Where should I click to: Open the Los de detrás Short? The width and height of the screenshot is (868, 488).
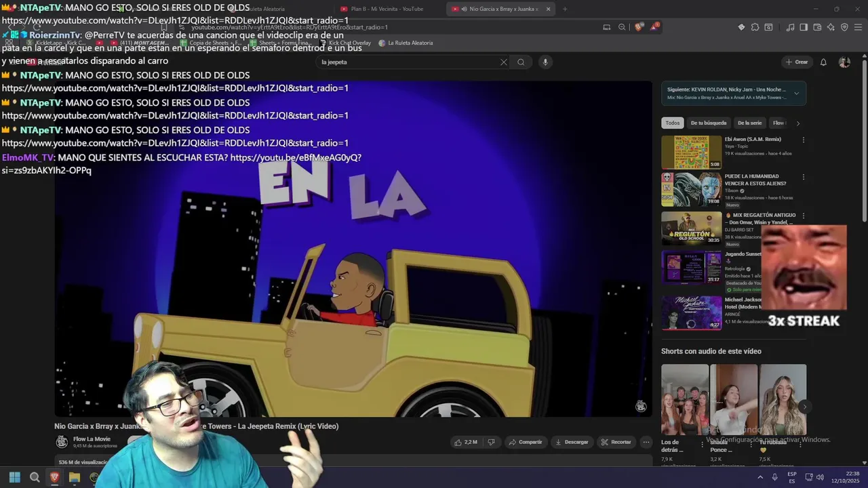point(685,400)
